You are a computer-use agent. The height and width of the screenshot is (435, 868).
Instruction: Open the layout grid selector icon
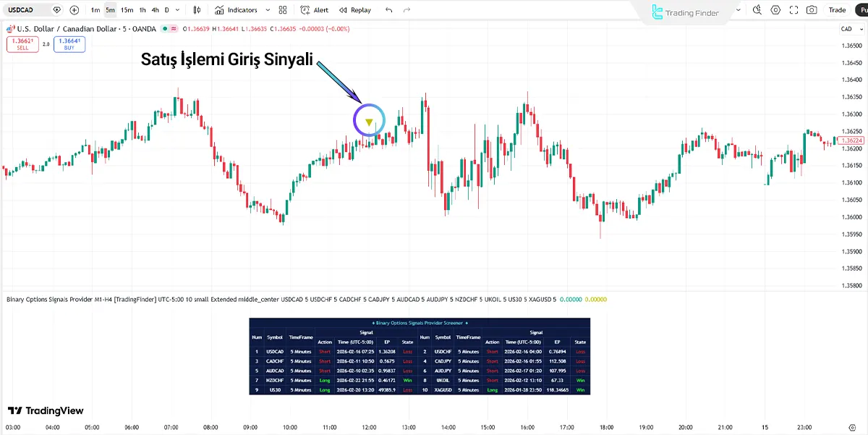[x=282, y=9]
